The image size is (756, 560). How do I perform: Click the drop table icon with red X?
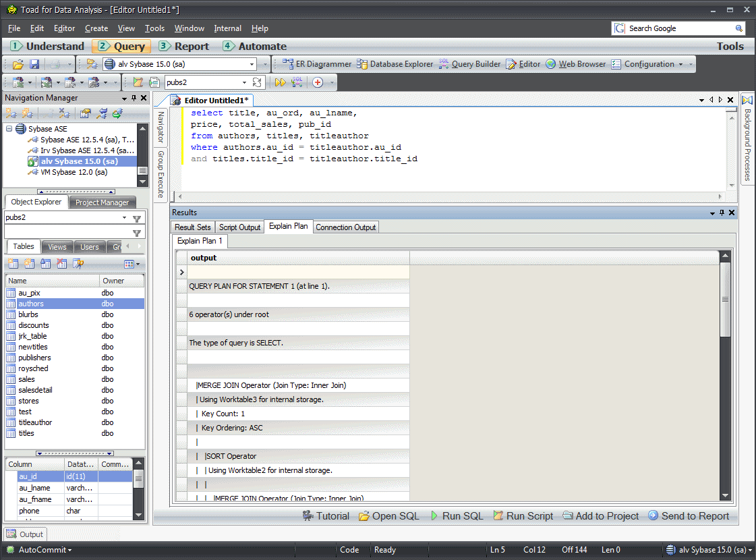pyautogui.click(x=62, y=264)
